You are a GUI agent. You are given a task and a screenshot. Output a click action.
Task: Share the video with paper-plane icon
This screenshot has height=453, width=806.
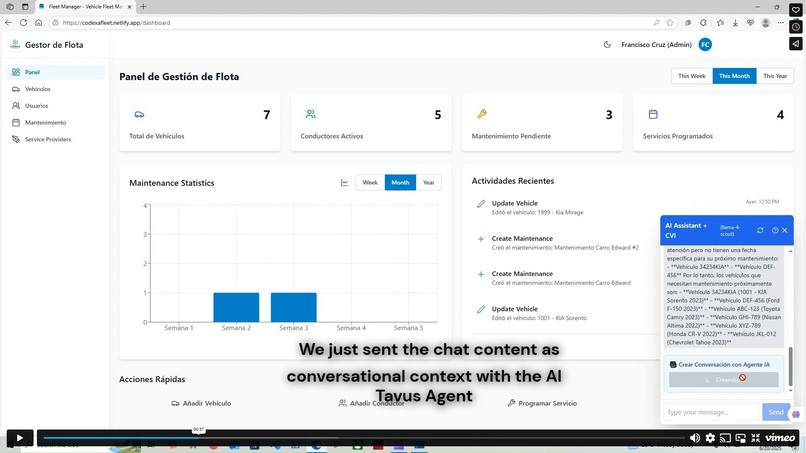pyautogui.click(x=795, y=44)
